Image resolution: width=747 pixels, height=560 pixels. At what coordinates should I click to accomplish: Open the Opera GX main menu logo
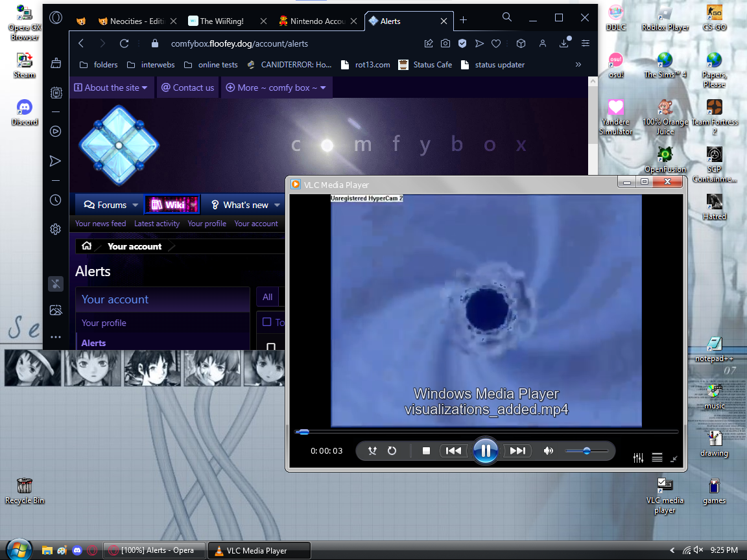(56, 19)
